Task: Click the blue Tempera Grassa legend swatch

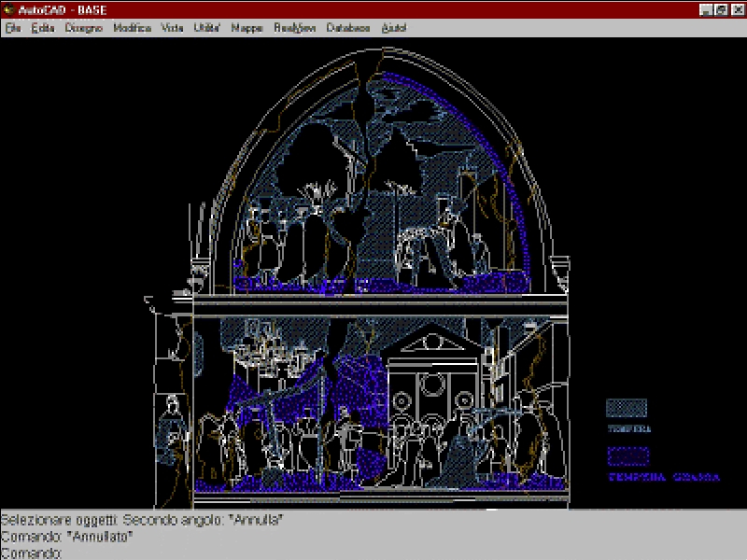Action: 627,456
